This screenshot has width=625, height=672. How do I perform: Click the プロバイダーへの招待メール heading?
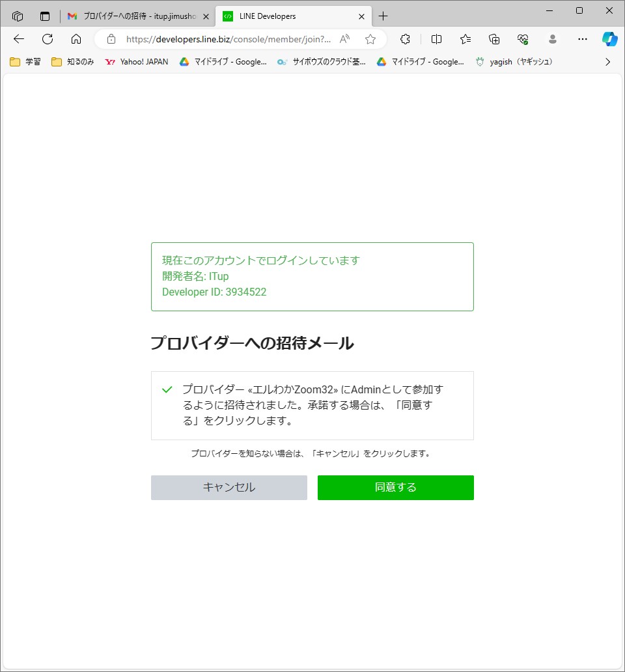[x=253, y=343]
